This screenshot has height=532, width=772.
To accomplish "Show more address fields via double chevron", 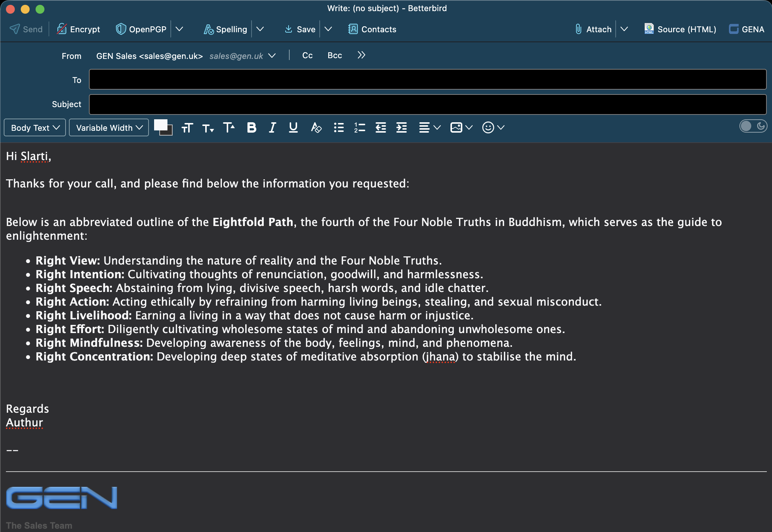I will (x=362, y=55).
